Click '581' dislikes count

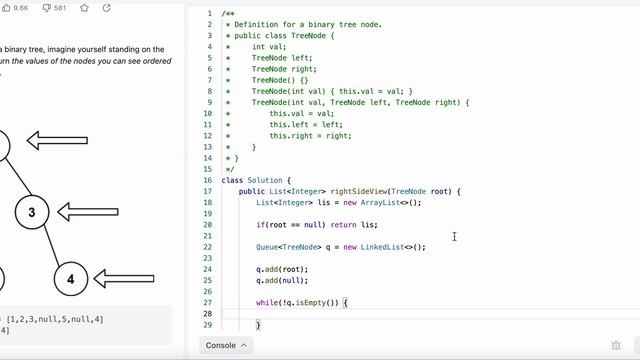(60, 8)
